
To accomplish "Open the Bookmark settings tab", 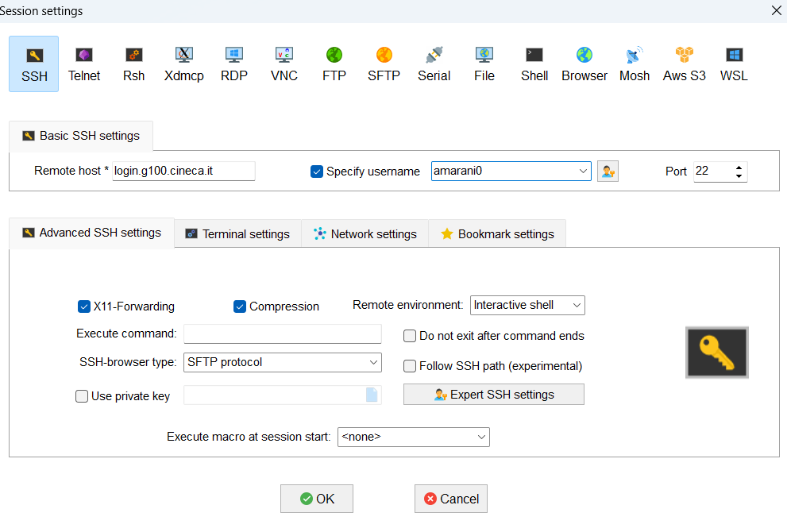I will [x=497, y=234].
